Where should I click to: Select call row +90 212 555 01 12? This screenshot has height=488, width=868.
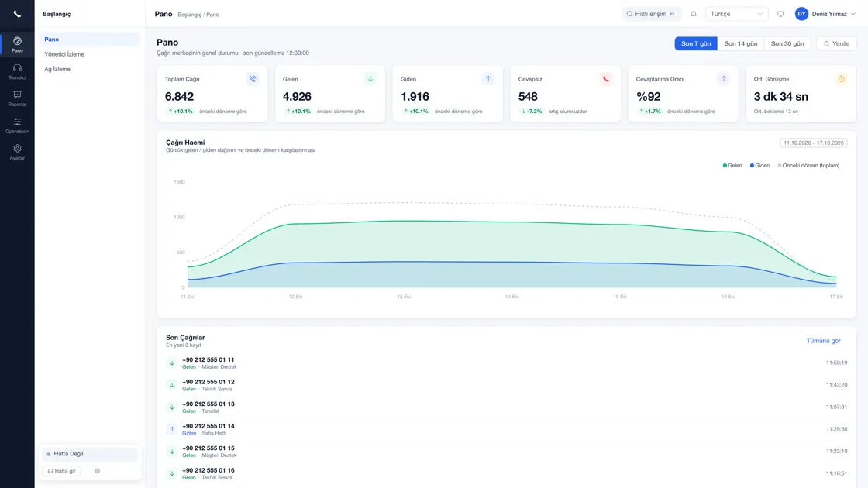507,385
